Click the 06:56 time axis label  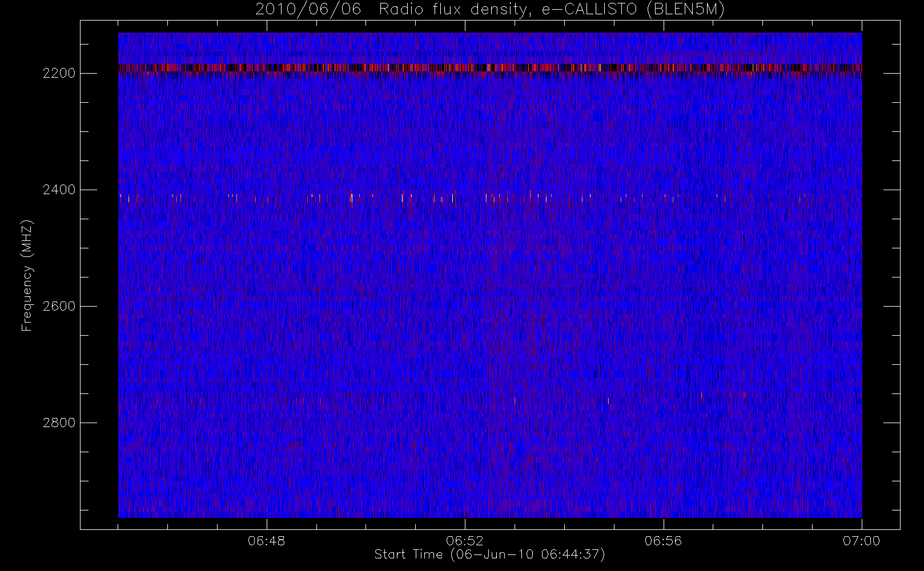[663, 541]
